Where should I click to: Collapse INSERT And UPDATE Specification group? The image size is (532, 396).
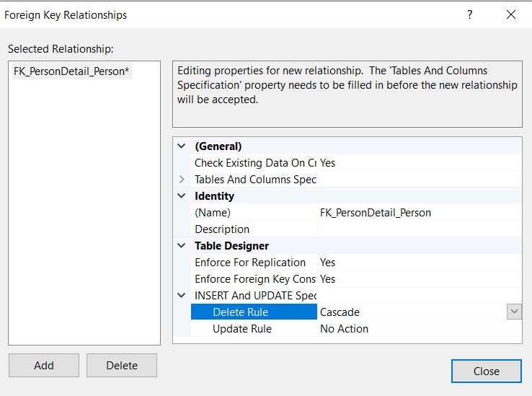(182, 296)
